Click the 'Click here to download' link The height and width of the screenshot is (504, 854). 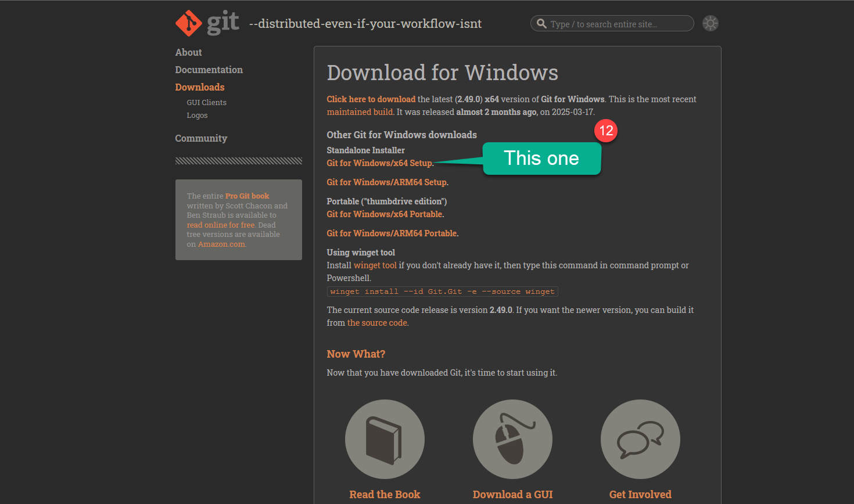371,99
